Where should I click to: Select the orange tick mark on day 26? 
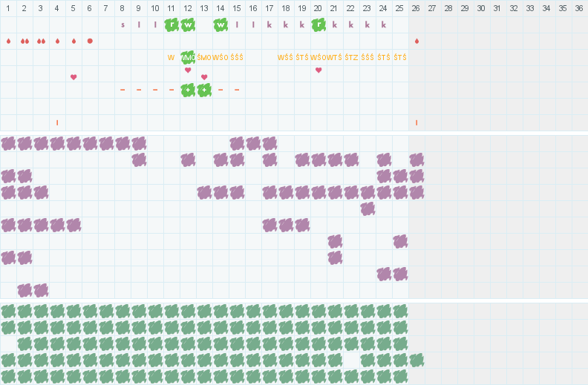(416, 122)
